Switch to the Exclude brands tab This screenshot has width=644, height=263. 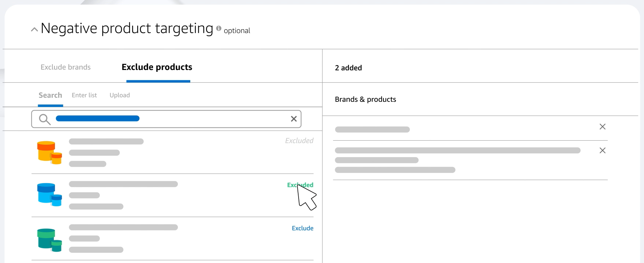65,67
